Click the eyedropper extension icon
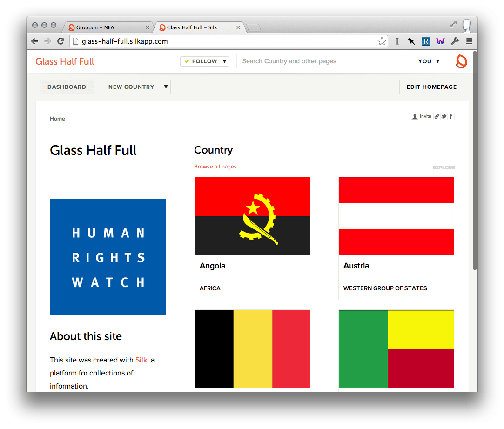The image size is (504, 429). coord(455,41)
